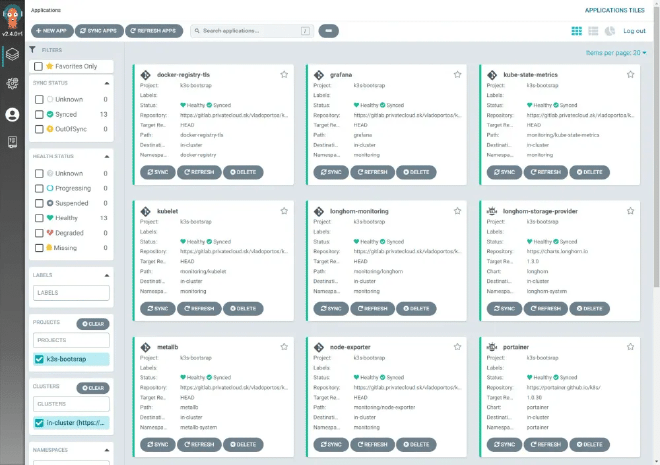660x465 pixels.
Task: Click Log out link
Action: click(634, 31)
